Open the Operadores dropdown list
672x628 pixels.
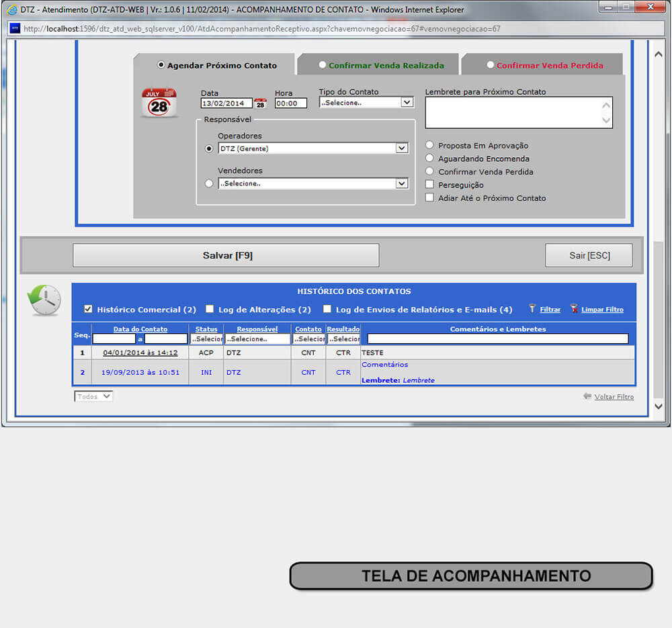[x=401, y=148]
